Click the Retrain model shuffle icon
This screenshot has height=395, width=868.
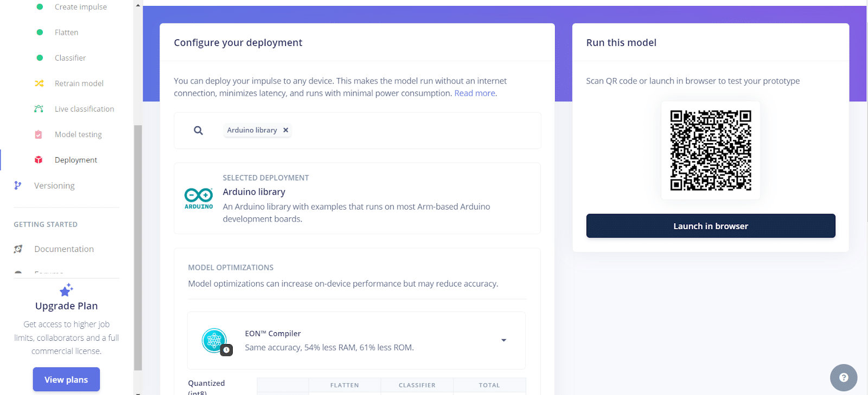tap(39, 83)
